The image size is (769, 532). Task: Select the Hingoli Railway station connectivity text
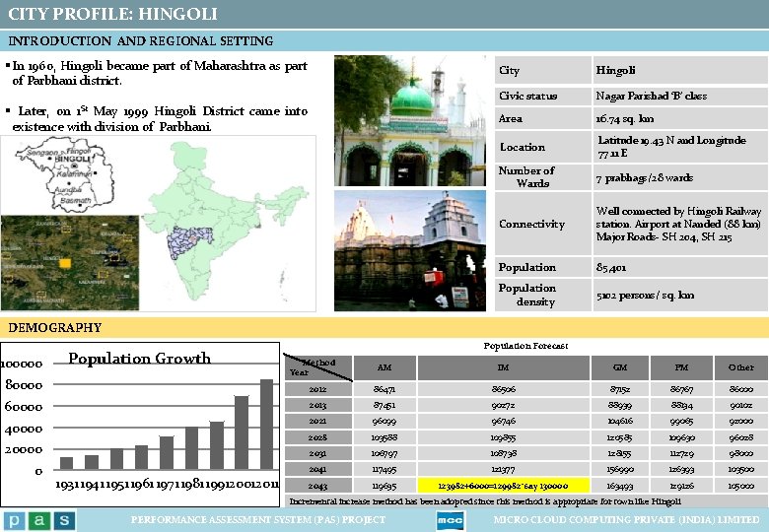[678, 224]
